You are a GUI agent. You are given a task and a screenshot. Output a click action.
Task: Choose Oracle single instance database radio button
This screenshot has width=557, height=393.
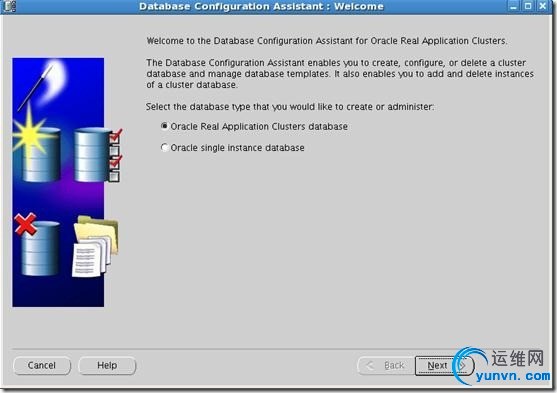point(164,147)
